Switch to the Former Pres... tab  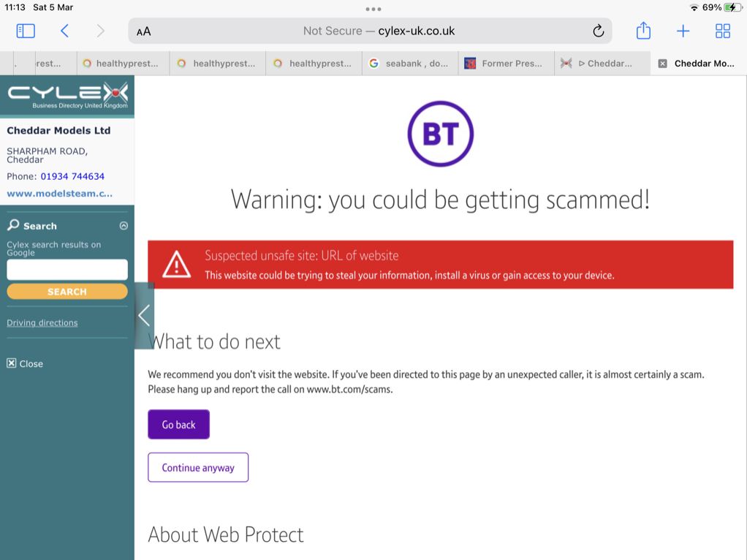[x=506, y=64]
